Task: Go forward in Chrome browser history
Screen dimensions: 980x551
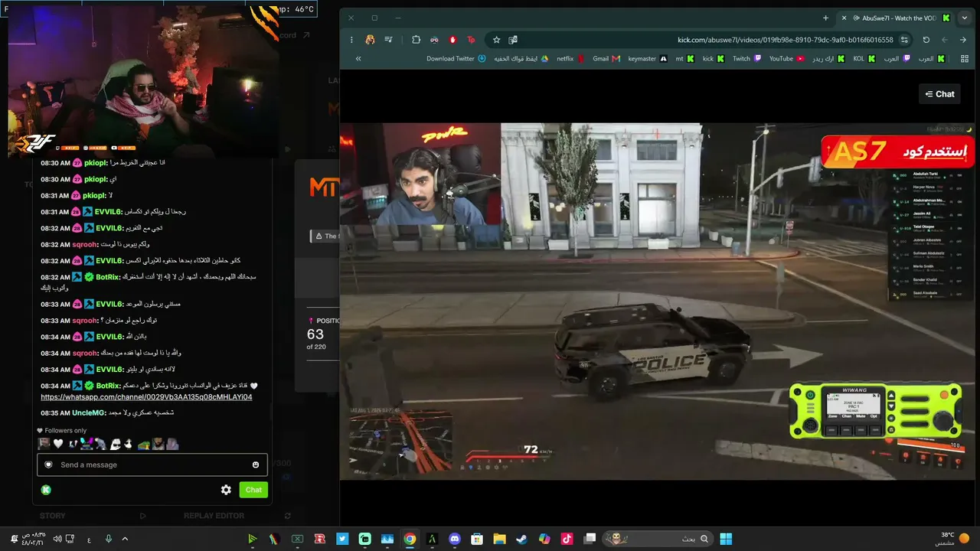Action: pyautogui.click(x=945, y=40)
